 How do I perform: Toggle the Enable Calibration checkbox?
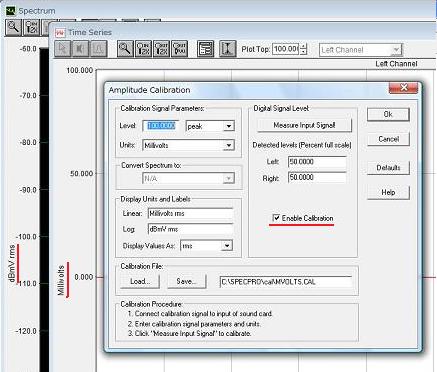tap(276, 218)
